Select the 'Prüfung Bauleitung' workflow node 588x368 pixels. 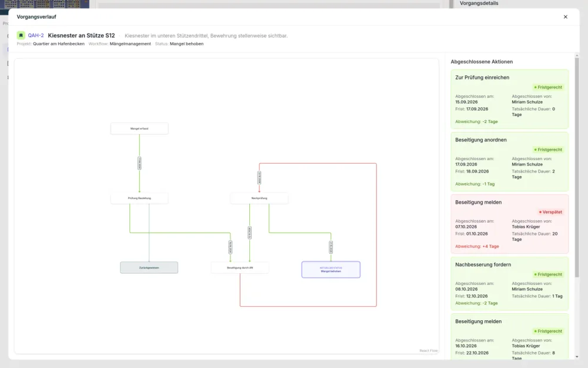139,198
